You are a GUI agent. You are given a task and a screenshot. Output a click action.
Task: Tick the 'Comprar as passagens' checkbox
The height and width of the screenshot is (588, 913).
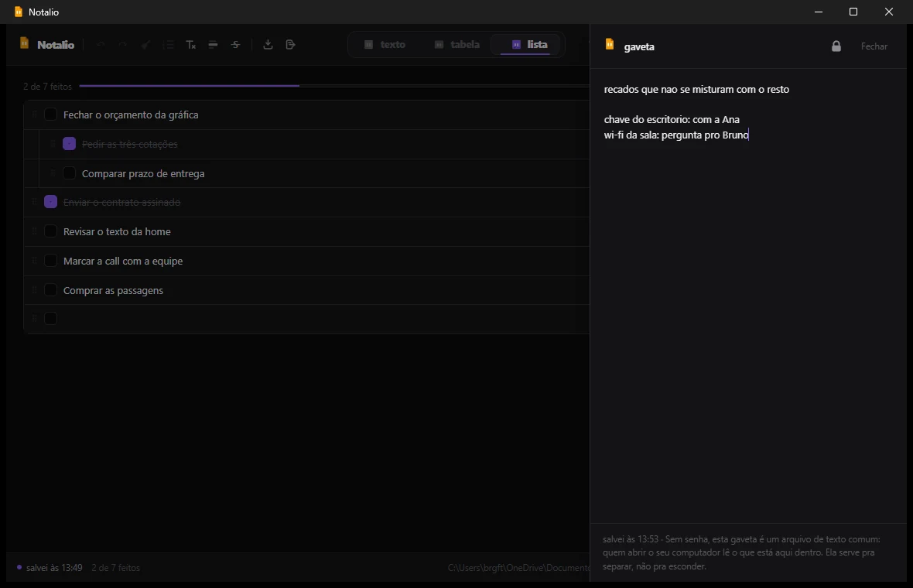[50, 290]
